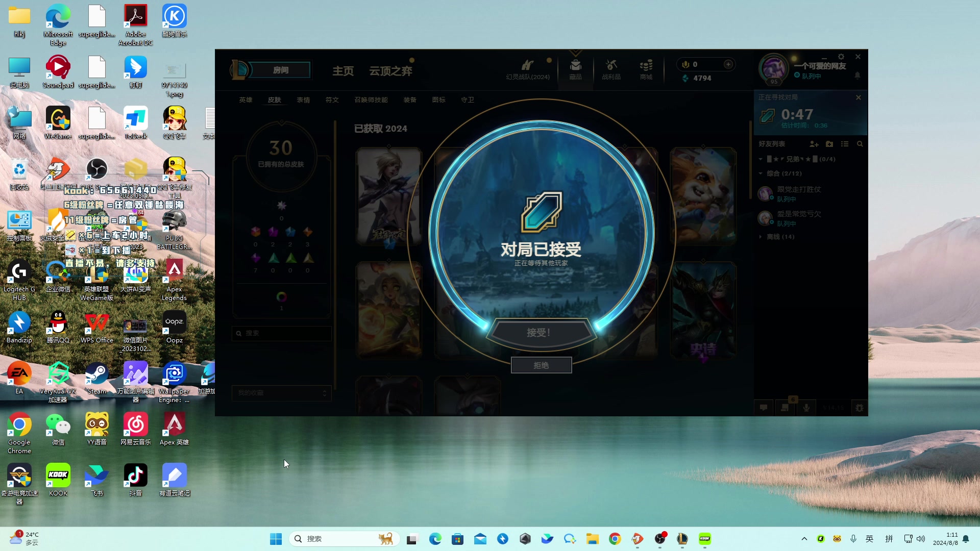
Task: Open the taskbar clock showing 1:11
Action: click(x=945, y=539)
